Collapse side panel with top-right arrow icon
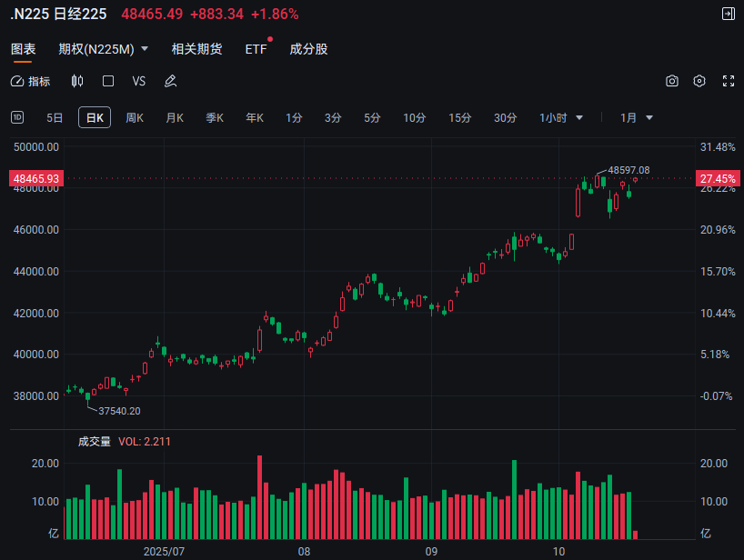Image resolution: width=744 pixels, height=560 pixels. click(x=728, y=14)
